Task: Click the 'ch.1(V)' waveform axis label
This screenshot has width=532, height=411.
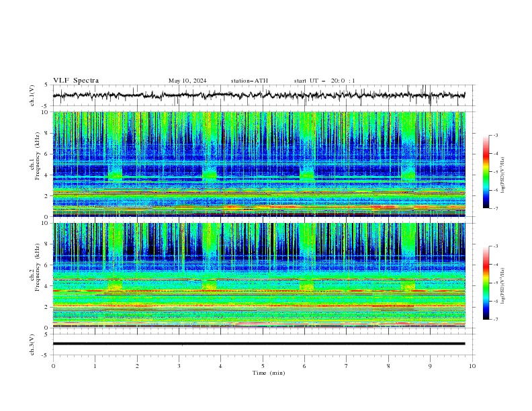Action: point(32,95)
